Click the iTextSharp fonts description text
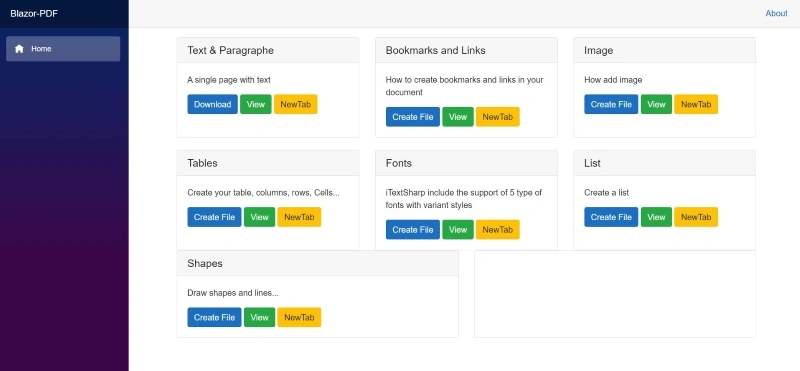 pyautogui.click(x=464, y=199)
